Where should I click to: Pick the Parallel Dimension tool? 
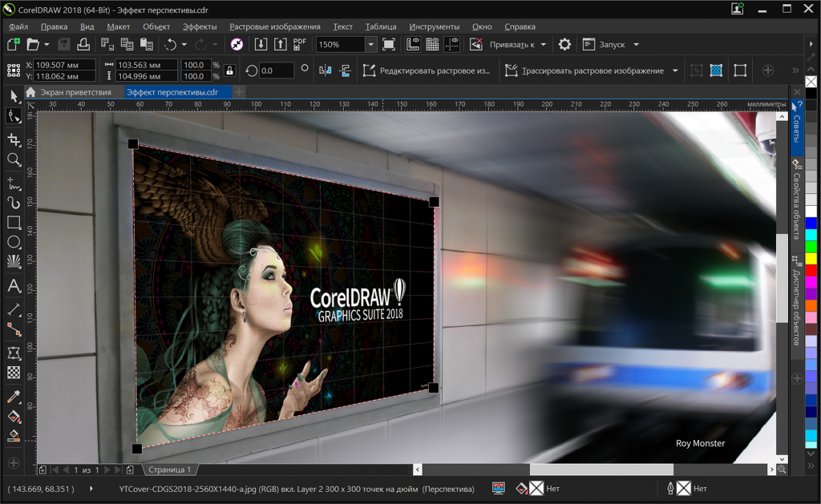point(14,310)
